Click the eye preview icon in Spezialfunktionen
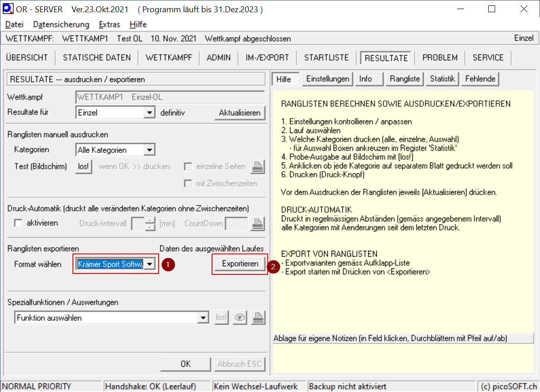 pyautogui.click(x=240, y=318)
